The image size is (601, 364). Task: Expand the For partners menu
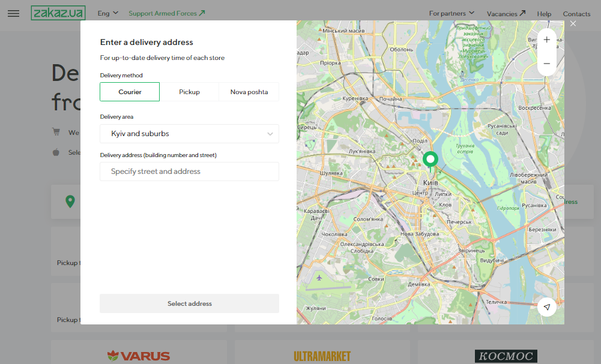coord(452,13)
